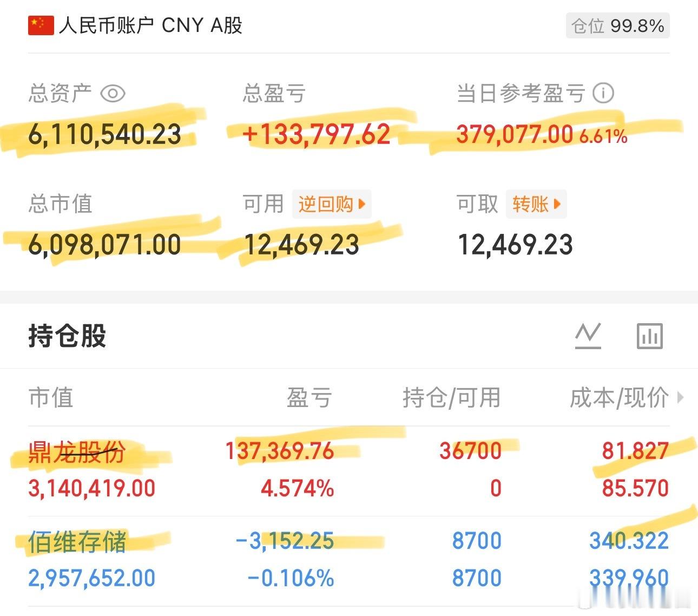Screen dimensions: 698x616
Task: Toggle total assets visibility eye icon
Action: [113, 93]
